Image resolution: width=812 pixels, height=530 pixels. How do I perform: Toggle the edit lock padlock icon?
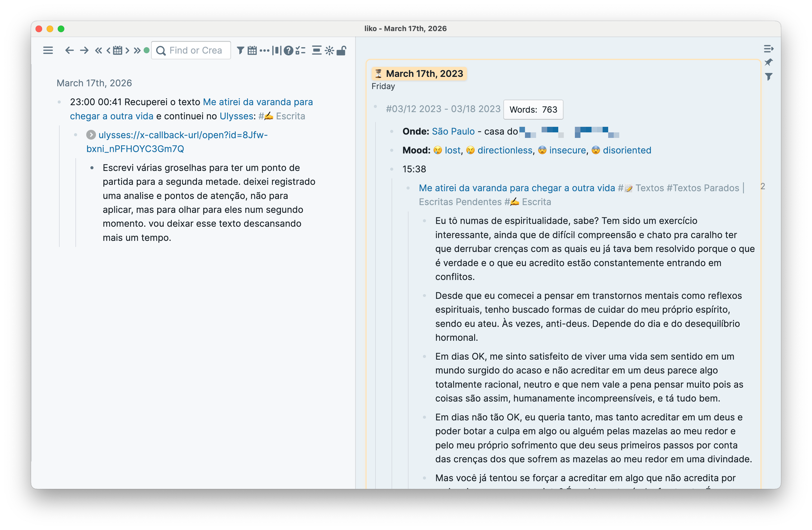click(341, 51)
